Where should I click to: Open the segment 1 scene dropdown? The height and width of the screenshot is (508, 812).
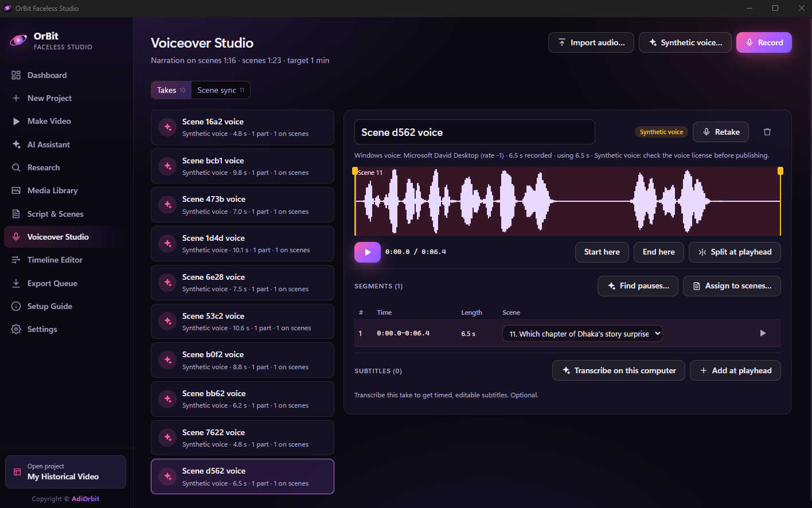coord(583,334)
